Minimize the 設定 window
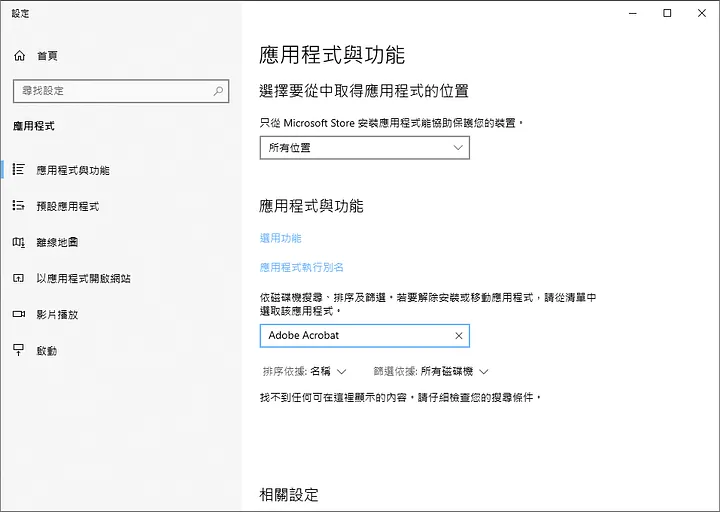 (633, 13)
